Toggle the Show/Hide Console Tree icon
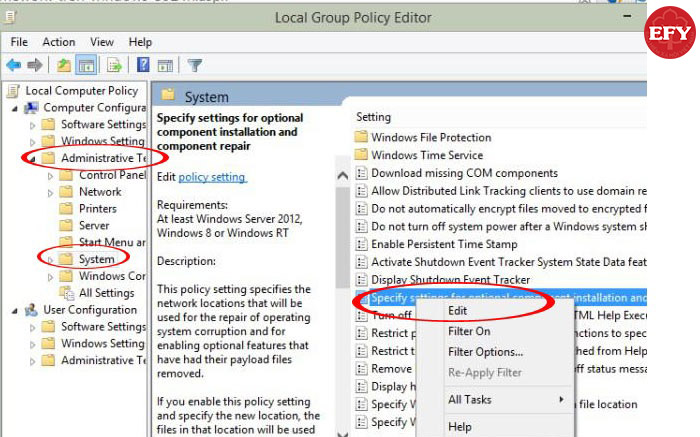The height and width of the screenshot is (437, 700). [x=86, y=65]
